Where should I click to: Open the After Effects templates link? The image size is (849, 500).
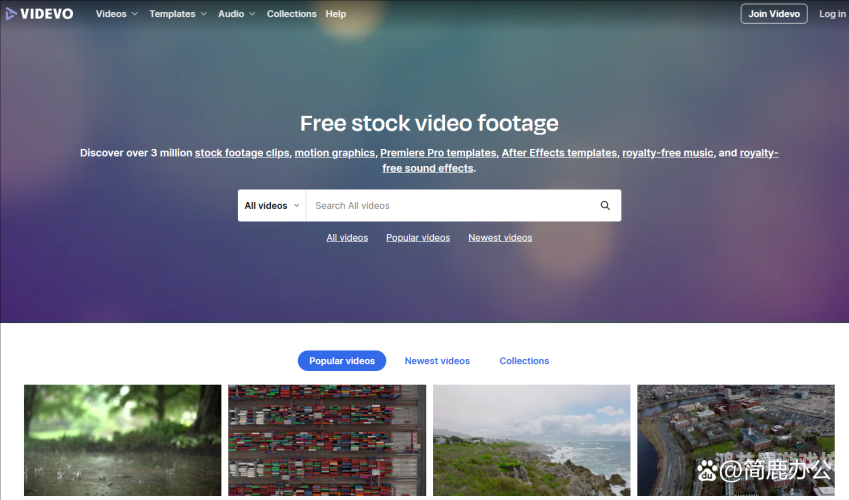pos(559,153)
